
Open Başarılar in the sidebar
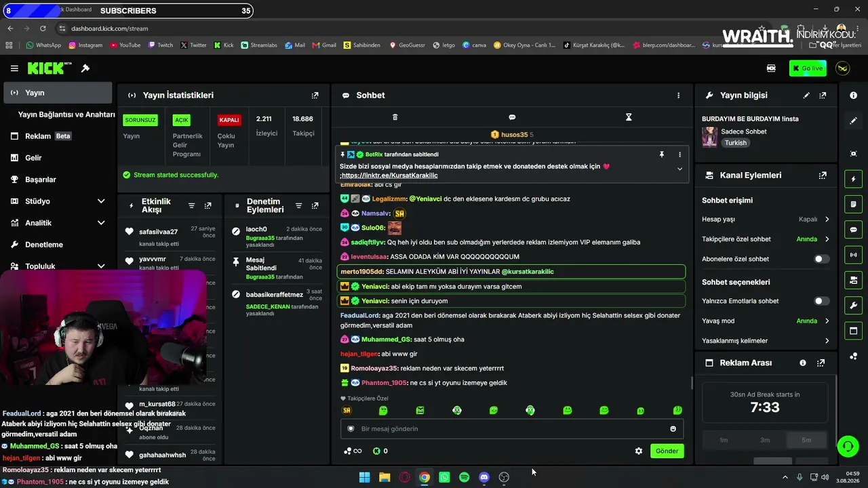point(58,180)
